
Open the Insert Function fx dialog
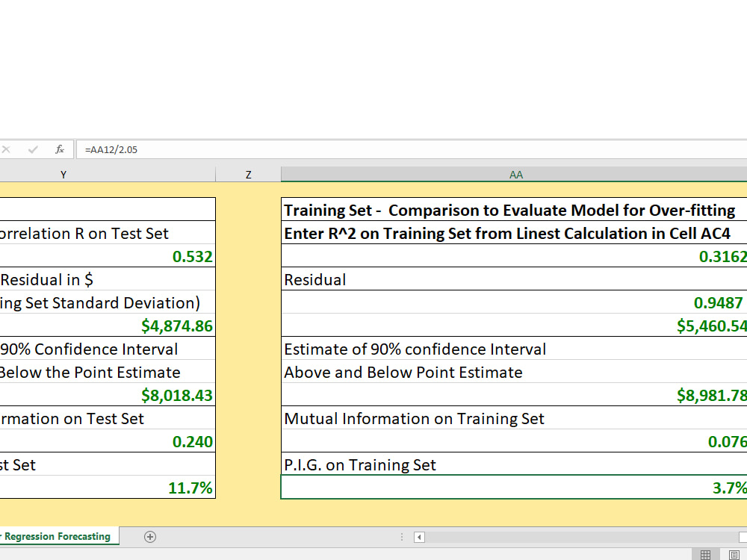pyautogui.click(x=60, y=149)
